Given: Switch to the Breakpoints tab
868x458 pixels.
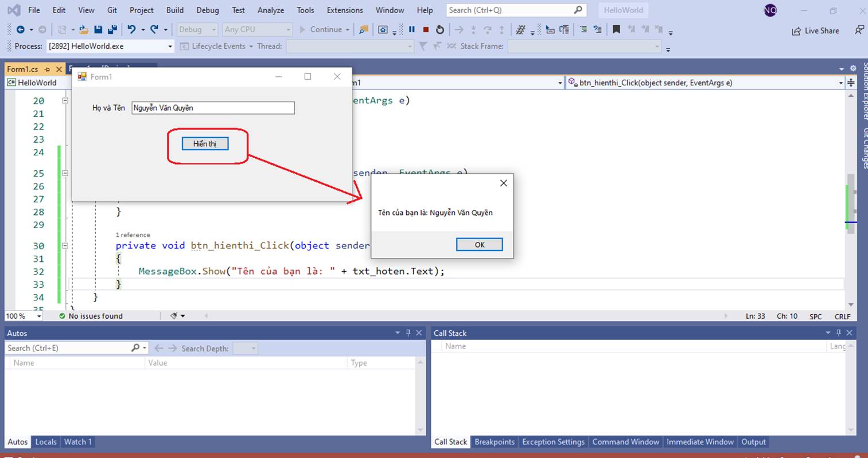Looking at the screenshot, I should click(x=494, y=442).
